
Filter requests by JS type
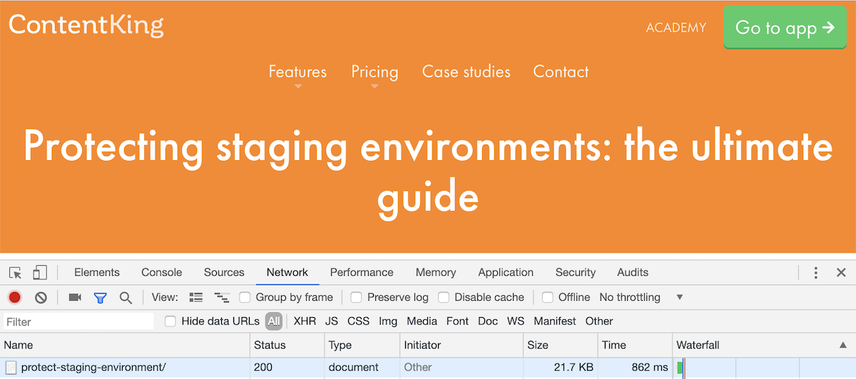coord(331,321)
